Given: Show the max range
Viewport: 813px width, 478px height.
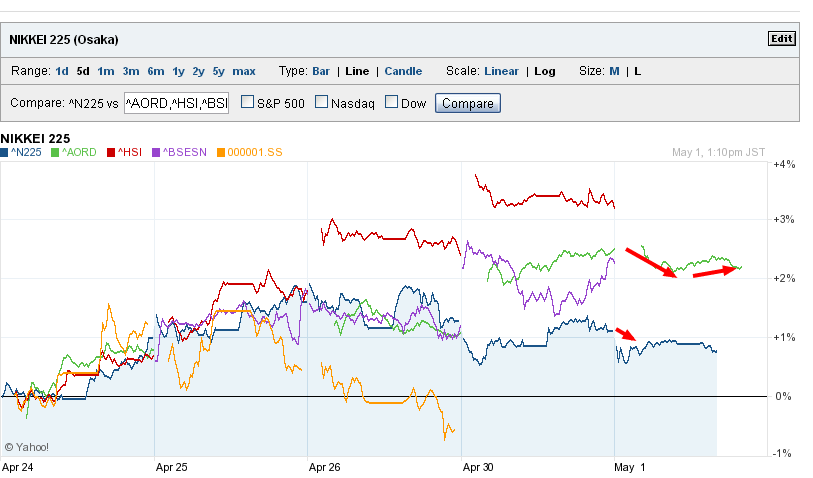Looking at the screenshot, I should coord(244,71).
